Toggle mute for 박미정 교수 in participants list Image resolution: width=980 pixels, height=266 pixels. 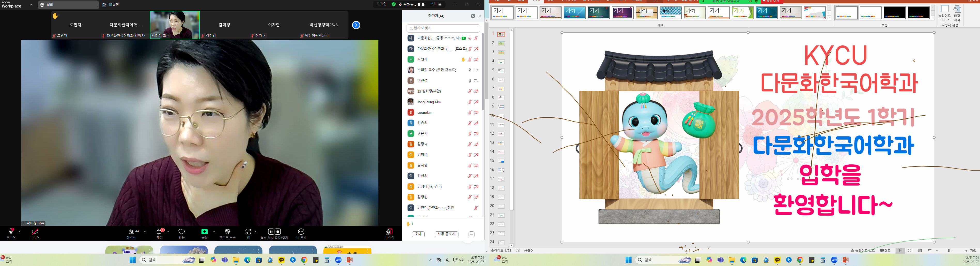(x=470, y=70)
